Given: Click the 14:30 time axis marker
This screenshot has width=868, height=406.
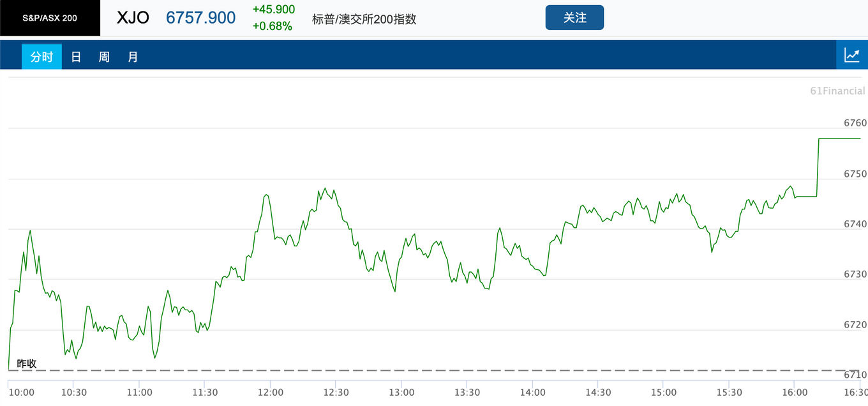Looking at the screenshot, I should coord(598,393).
